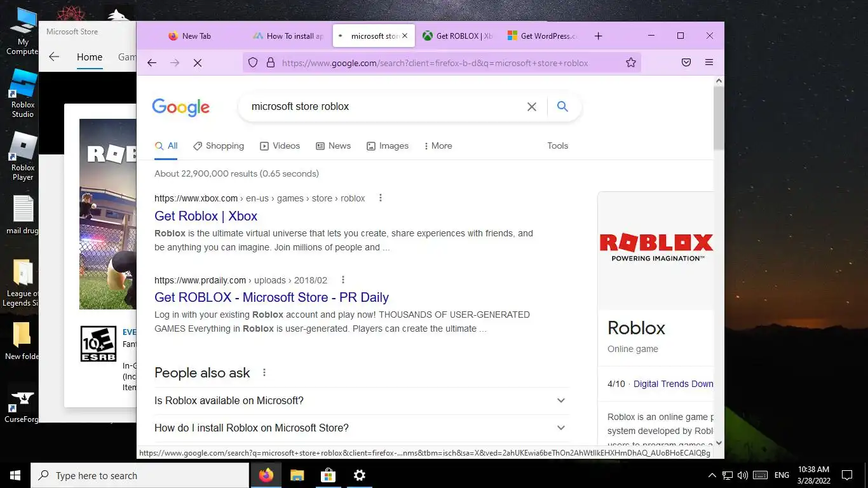868x488 pixels.
Task: Switch to the 'Get ROBLOX | Xb' tab
Action: [458, 36]
